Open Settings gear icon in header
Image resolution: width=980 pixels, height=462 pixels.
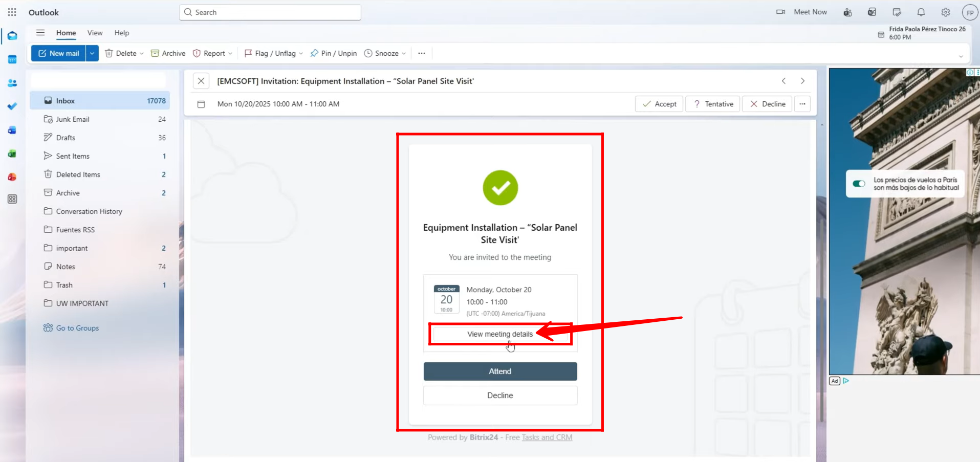point(945,12)
